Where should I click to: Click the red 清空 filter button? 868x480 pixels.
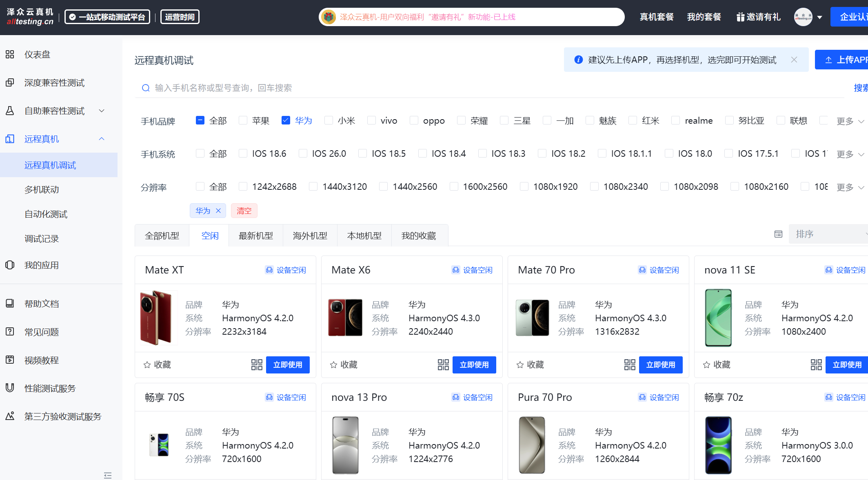point(244,211)
